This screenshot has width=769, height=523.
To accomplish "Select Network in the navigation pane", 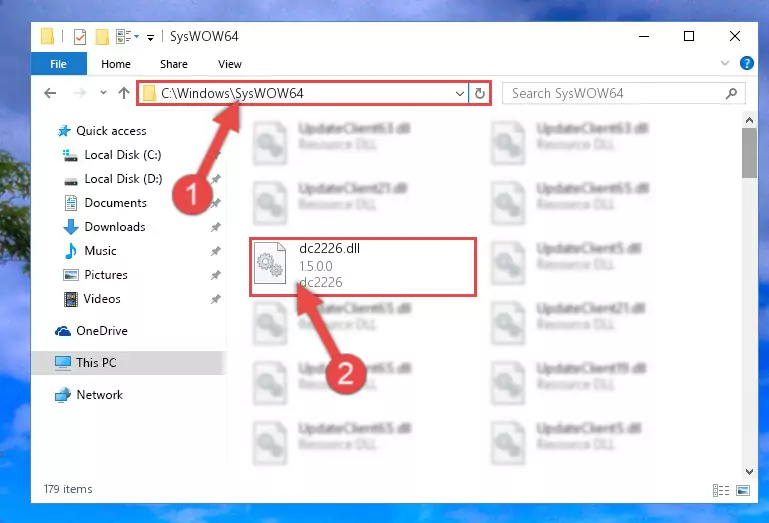I will click(x=100, y=395).
